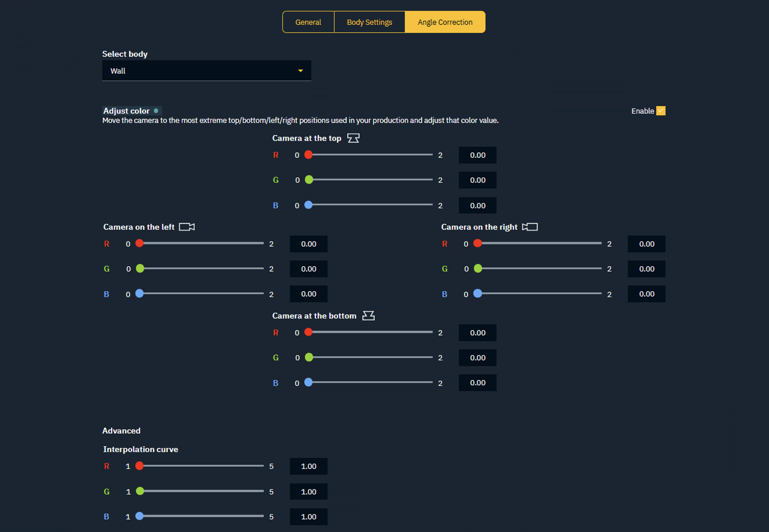The height and width of the screenshot is (532, 769).
Task: Click the Interpolation curve R slider
Action: pyautogui.click(x=200, y=466)
